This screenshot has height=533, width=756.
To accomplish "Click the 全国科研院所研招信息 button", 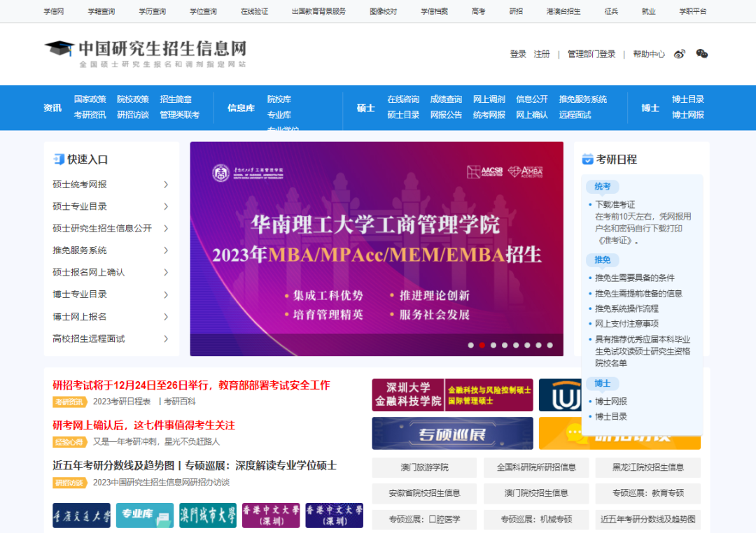I will point(536,467).
